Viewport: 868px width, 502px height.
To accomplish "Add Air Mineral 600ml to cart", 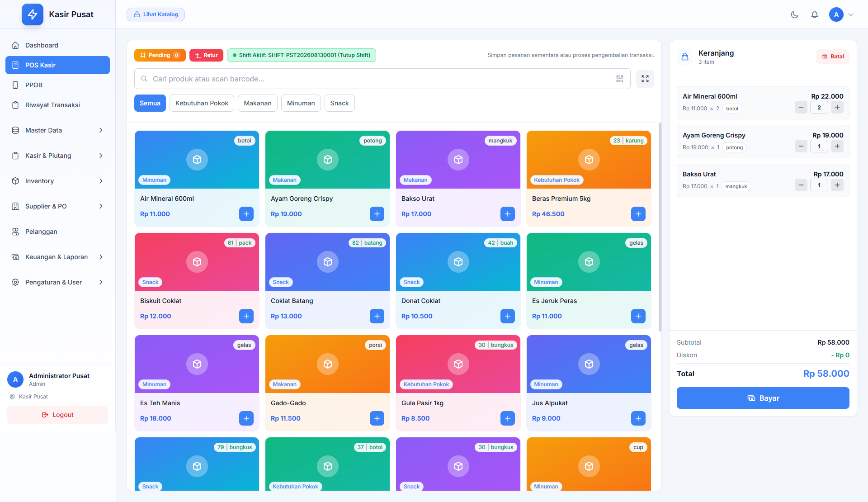I will click(246, 214).
